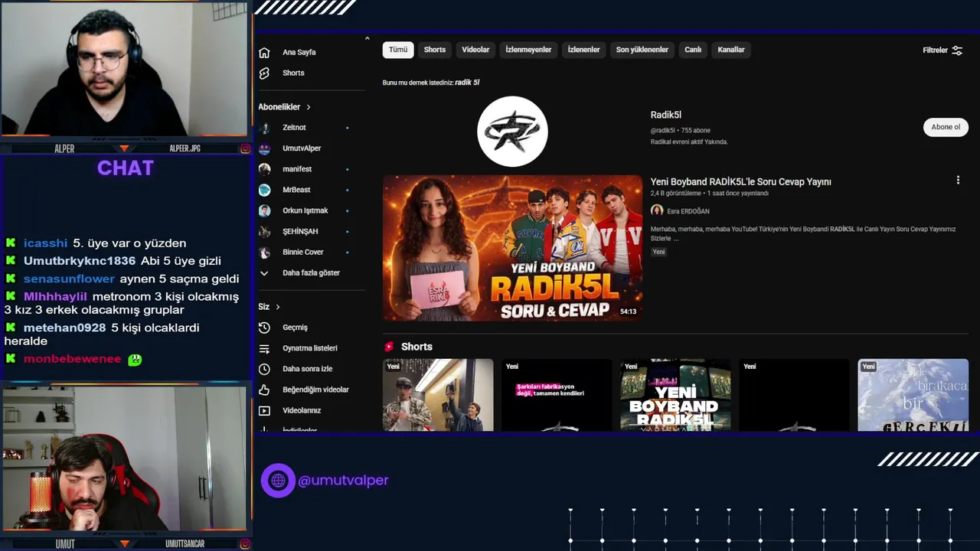Select the Son yüklenenler filter chip
This screenshot has width=980, height=551.
pyautogui.click(x=642, y=50)
